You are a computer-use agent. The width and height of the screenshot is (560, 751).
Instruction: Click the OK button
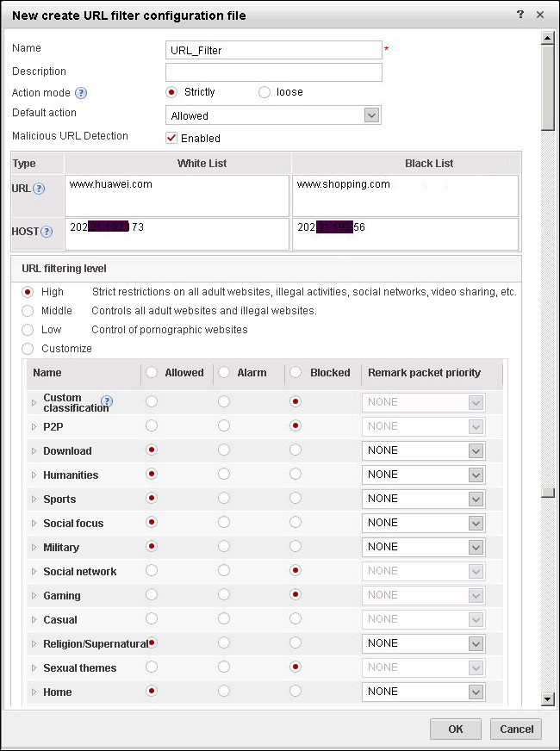[456, 729]
